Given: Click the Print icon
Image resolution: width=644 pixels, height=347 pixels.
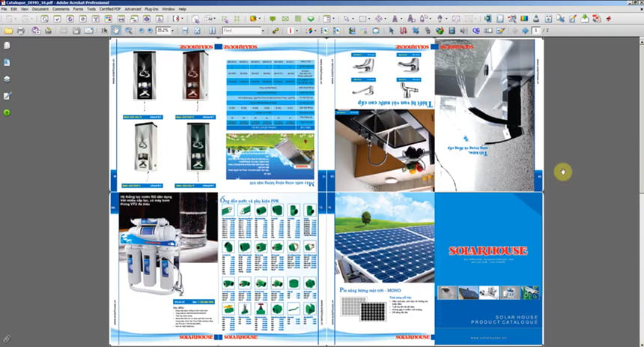Looking at the screenshot, I should point(20,31).
